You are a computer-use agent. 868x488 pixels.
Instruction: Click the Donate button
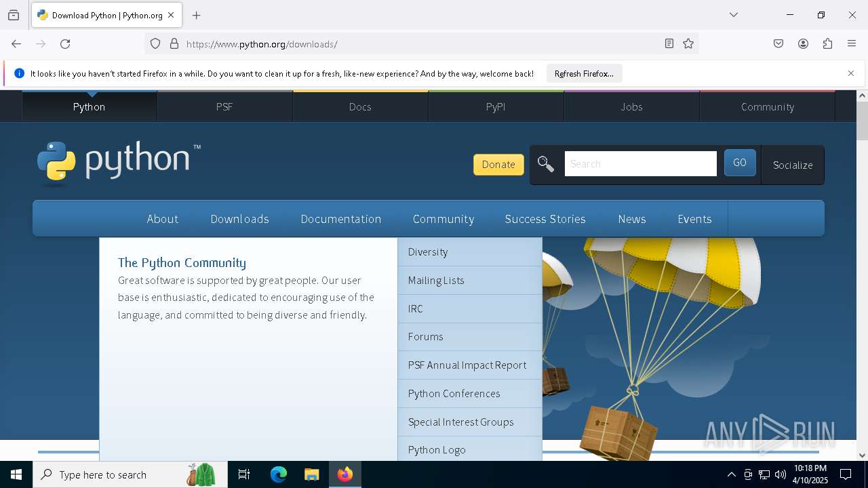click(498, 164)
